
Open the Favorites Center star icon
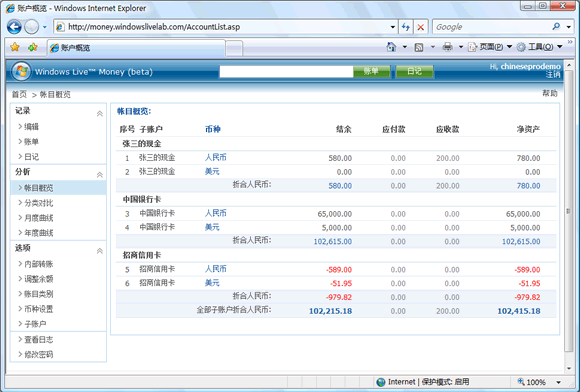(15, 47)
